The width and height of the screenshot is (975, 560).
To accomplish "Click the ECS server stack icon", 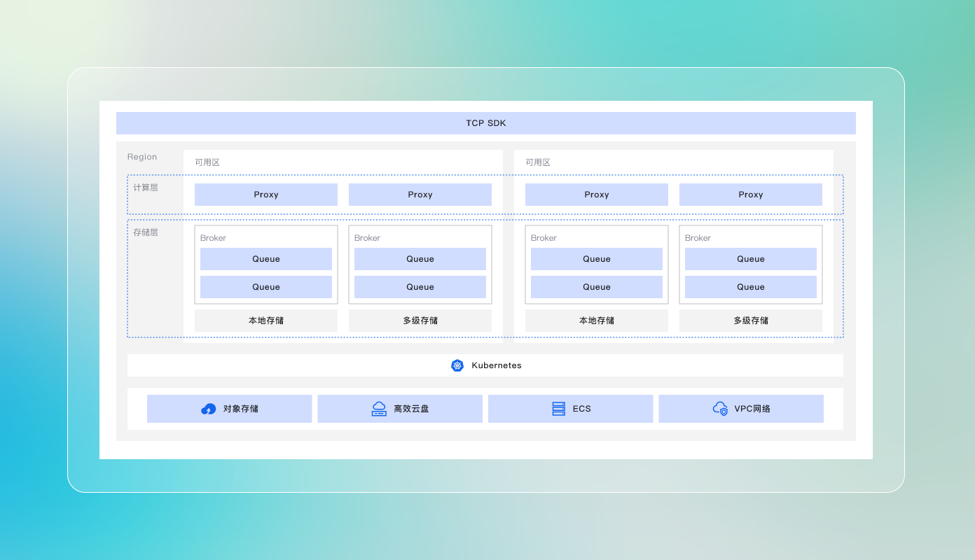I will pos(558,409).
